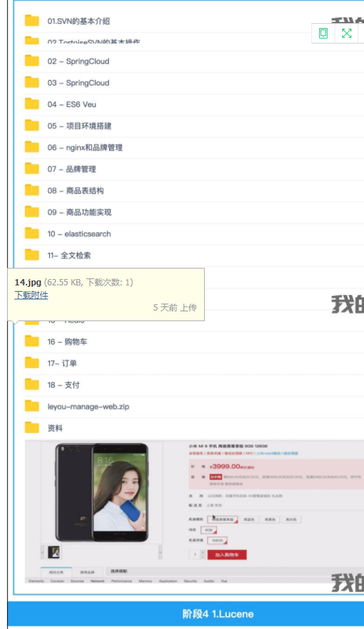
Task: Open the 07 – 品牌管理 entry
Action: point(72,169)
